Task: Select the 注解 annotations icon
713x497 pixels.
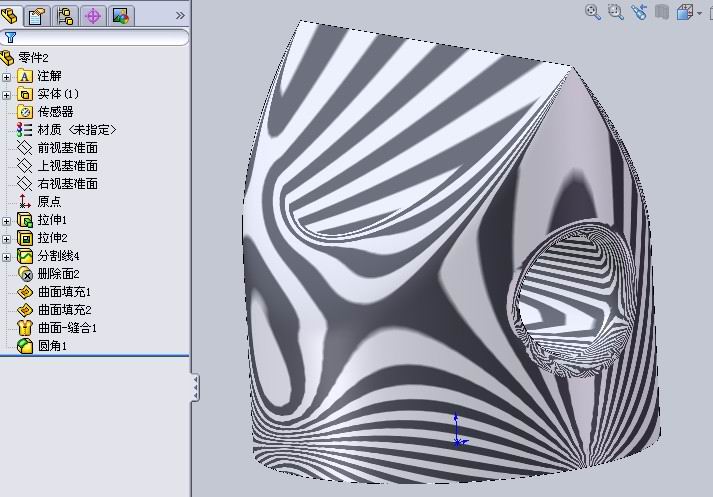Action: click(25, 76)
